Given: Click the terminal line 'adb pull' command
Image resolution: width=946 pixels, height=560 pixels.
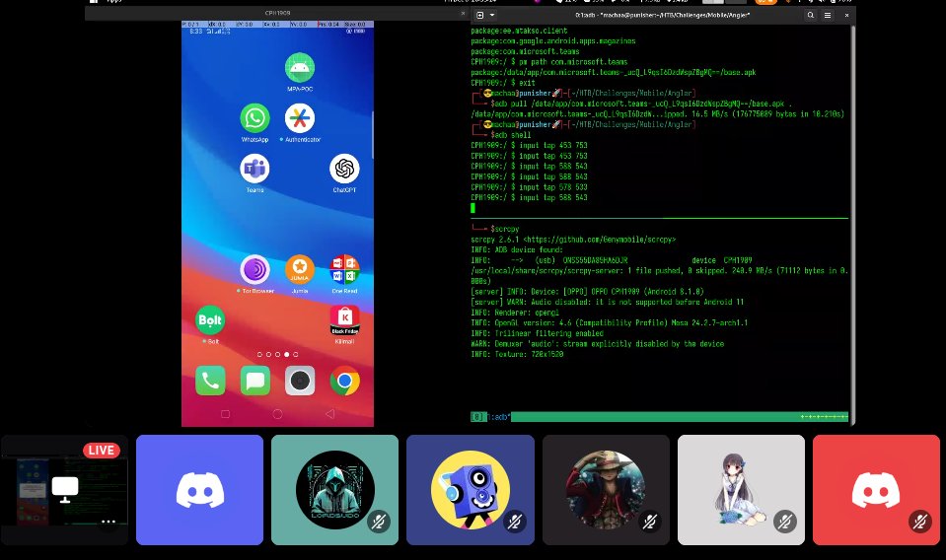Looking at the screenshot, I should tap(641, 104).
